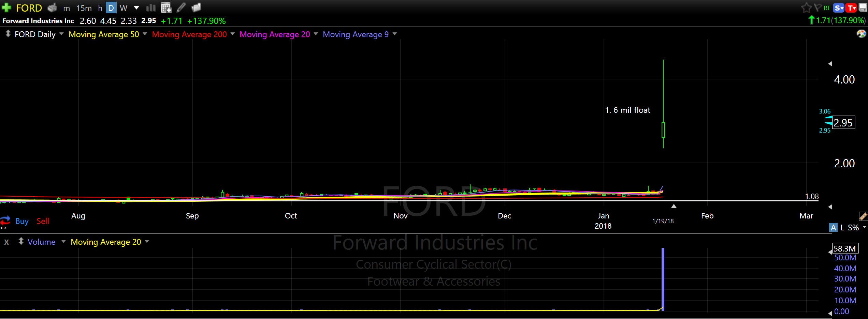Screen dimensions: 868x319
Task: Click the FORD ticker symbol
Action: tap(29, 8)
